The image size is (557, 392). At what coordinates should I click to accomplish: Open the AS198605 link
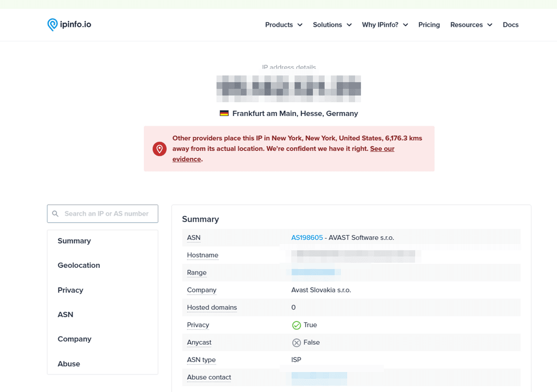point(307,238)
